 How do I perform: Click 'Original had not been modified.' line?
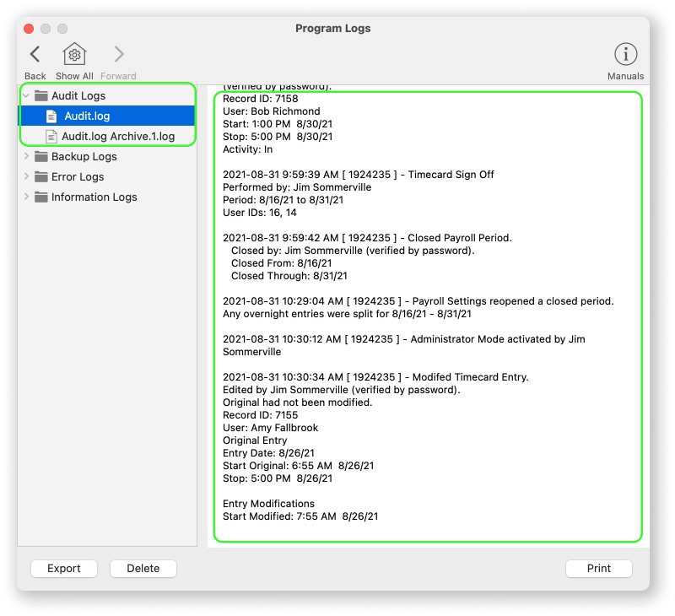click(298, 403)
